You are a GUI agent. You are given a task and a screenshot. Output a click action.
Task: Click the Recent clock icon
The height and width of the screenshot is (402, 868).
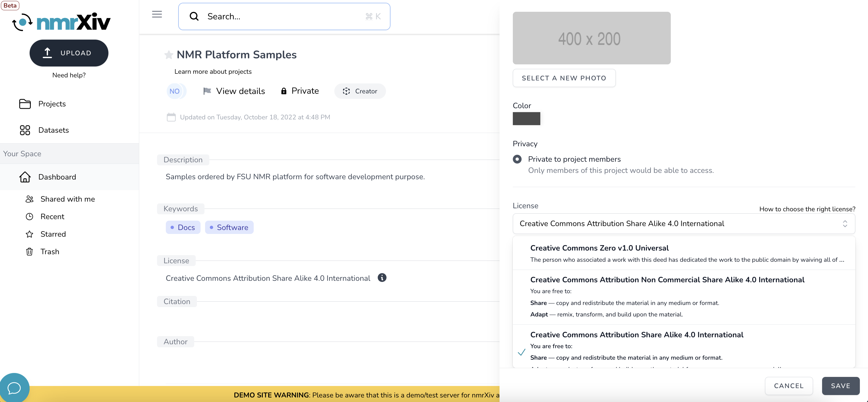(30, 216)
